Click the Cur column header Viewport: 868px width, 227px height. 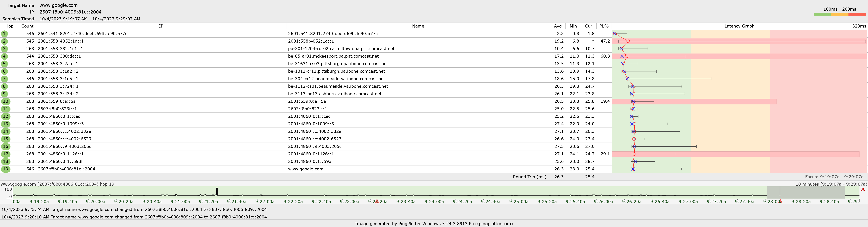click(589, 26)
